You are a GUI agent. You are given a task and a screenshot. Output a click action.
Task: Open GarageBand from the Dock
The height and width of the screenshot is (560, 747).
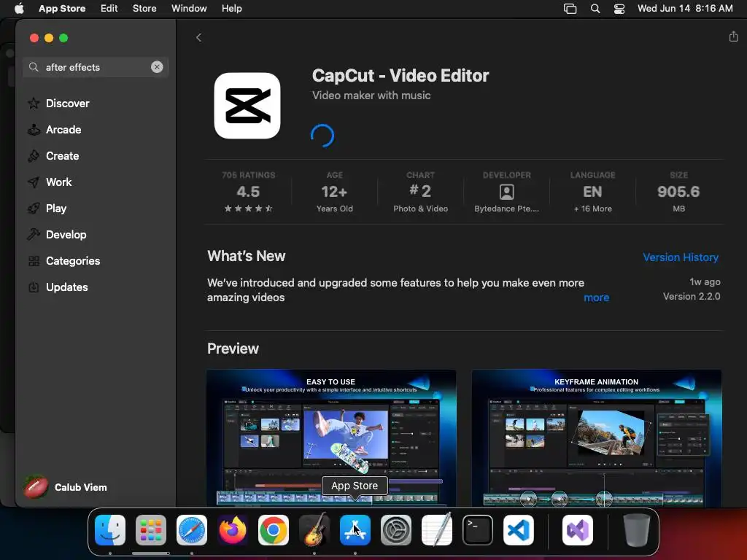pyautogui.click(x=314, y=530)
